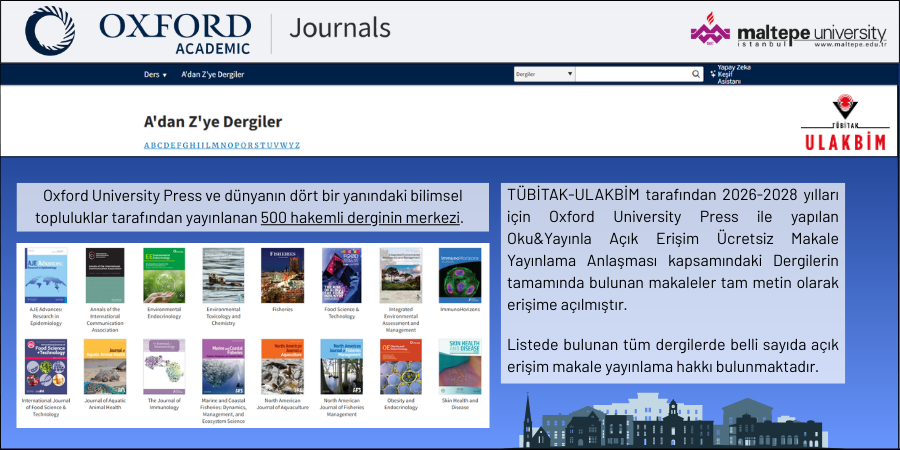The image size is (900, 450).
Task: Open North American Journal of Aquaculture cover
Action: tap(282, 366)
